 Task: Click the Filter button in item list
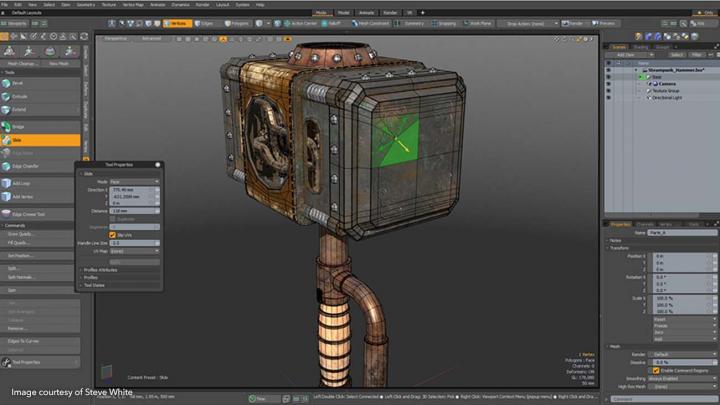tap(696, 55)
